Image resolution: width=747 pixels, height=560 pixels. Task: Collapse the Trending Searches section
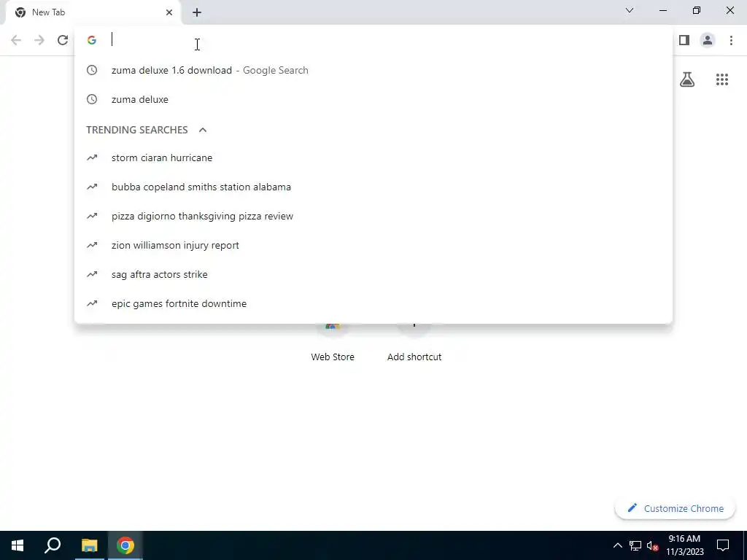[x=203, y=130]
